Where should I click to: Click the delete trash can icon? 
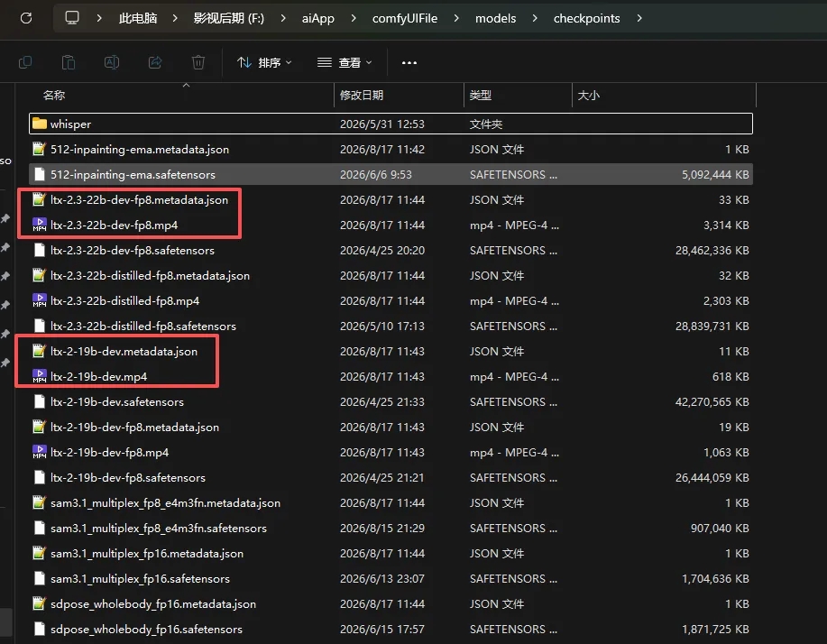[x=198, y=63]
